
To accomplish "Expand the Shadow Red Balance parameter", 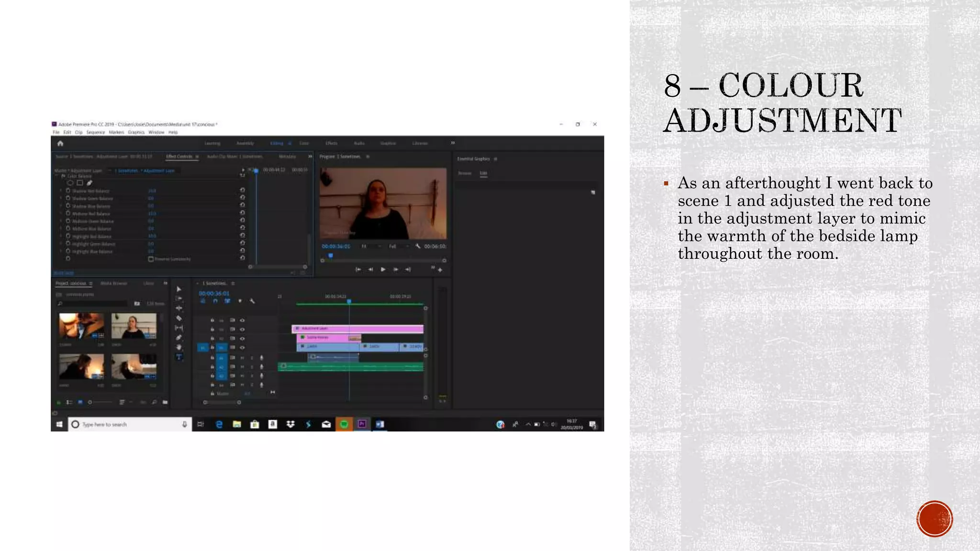I will pyautogui.click(x=61, y=190).
